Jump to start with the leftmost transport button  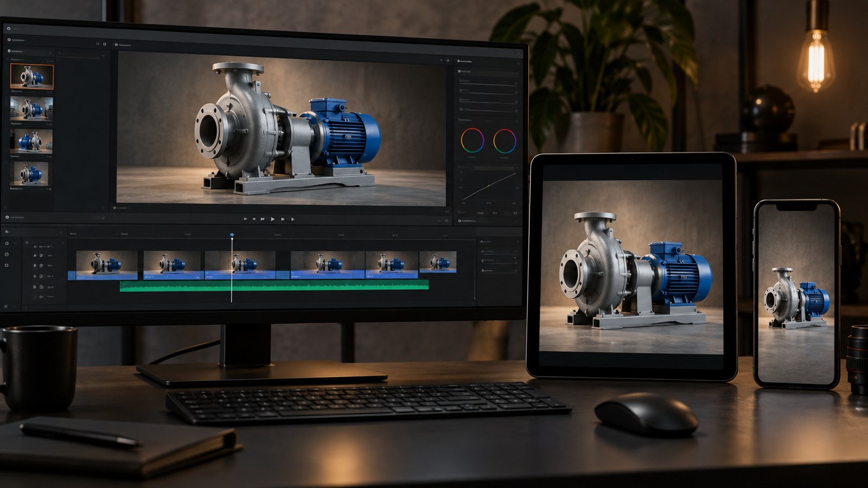(245, 219)
